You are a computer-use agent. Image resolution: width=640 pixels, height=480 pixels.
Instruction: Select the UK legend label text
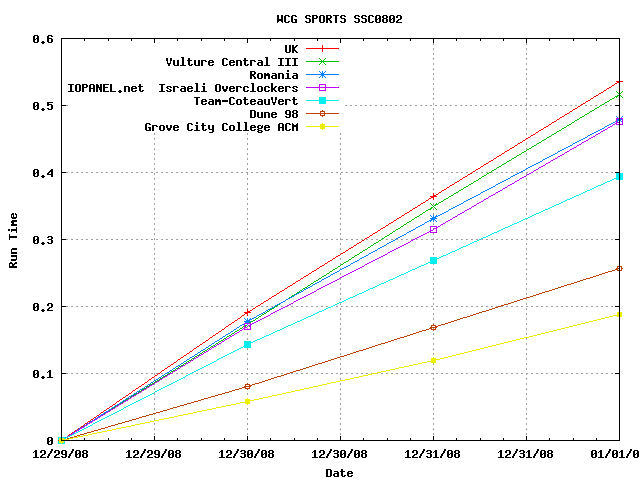click(x=291, y=48)
